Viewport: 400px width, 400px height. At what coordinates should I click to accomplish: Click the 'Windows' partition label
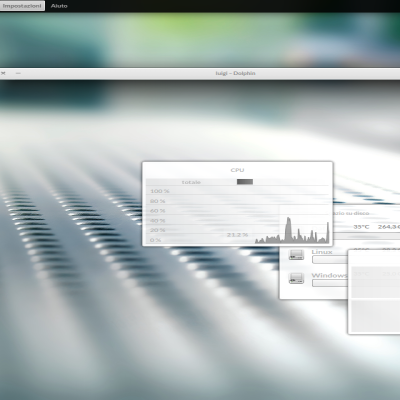[x=329, y=275]
